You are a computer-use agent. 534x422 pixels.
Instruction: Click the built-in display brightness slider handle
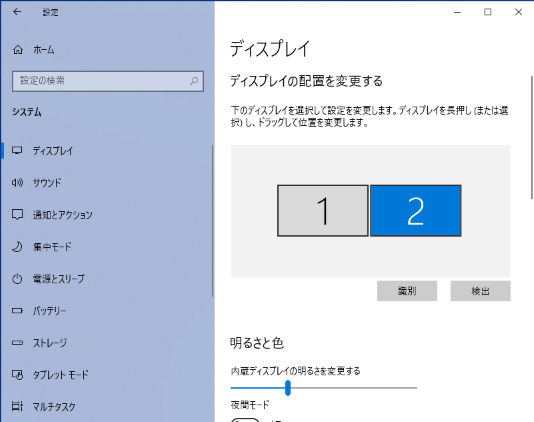point(288,388)
